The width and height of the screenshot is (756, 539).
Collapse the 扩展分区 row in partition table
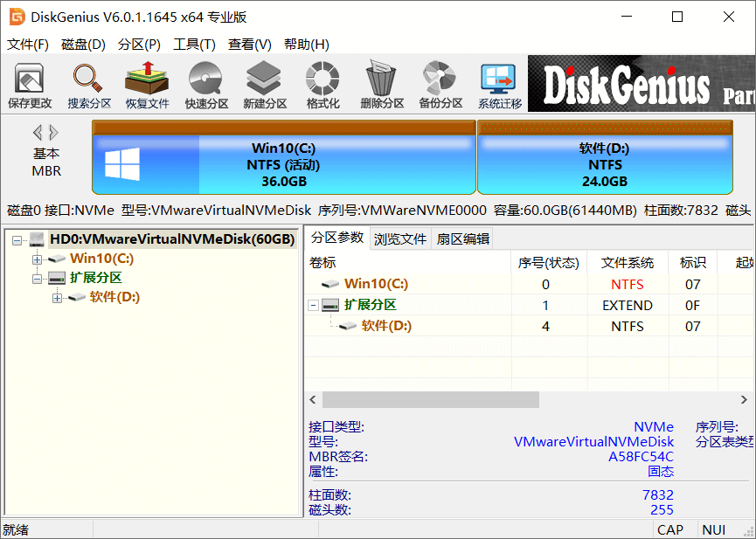pyautogui.click(x=314, y=305)
